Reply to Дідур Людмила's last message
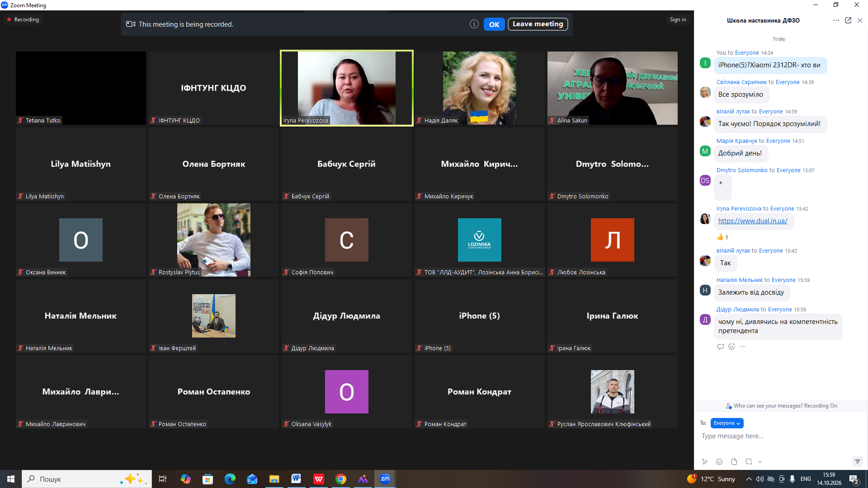Image resolution: width=868 pixels, height=488 pixels. click(x=721, y=347)
